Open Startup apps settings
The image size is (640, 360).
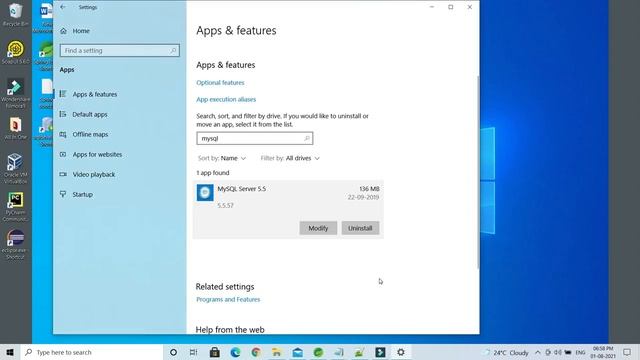82,194
